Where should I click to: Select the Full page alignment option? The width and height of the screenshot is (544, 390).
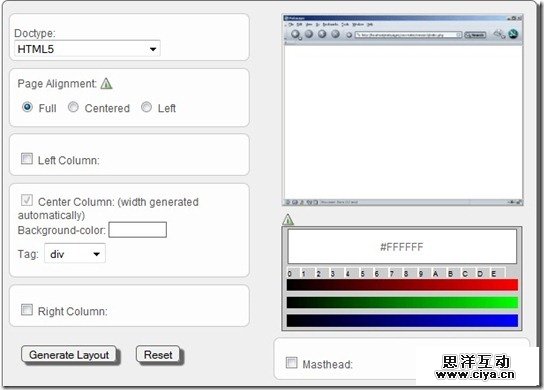pos(27,107)
